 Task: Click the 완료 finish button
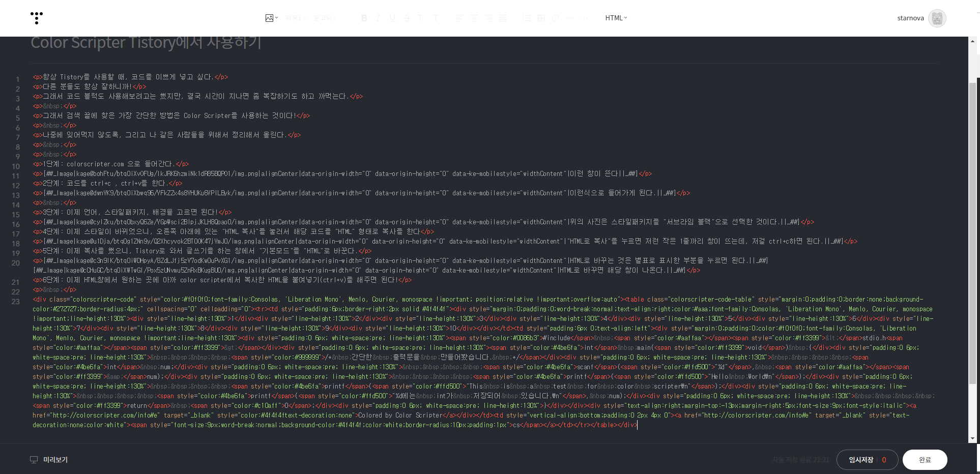[x=925, y=460]
